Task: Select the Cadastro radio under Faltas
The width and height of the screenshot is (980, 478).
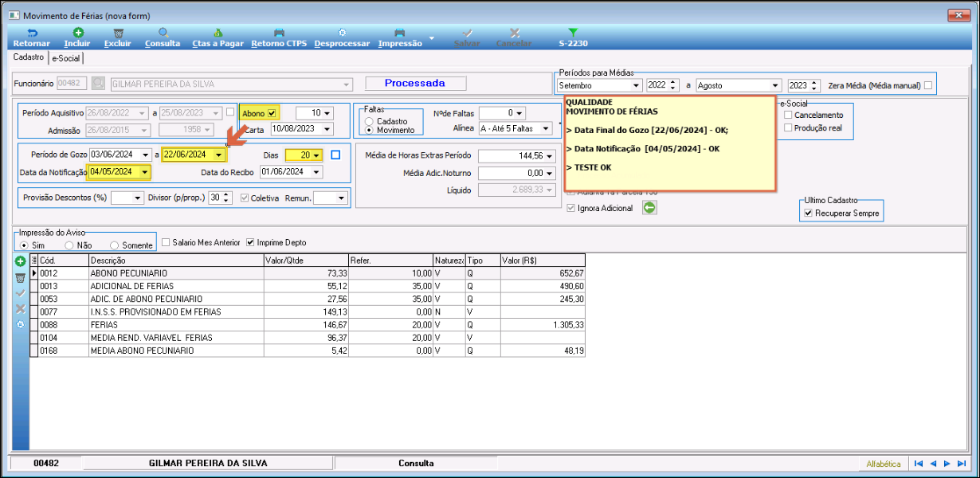Action: click(x=370, y=121)
